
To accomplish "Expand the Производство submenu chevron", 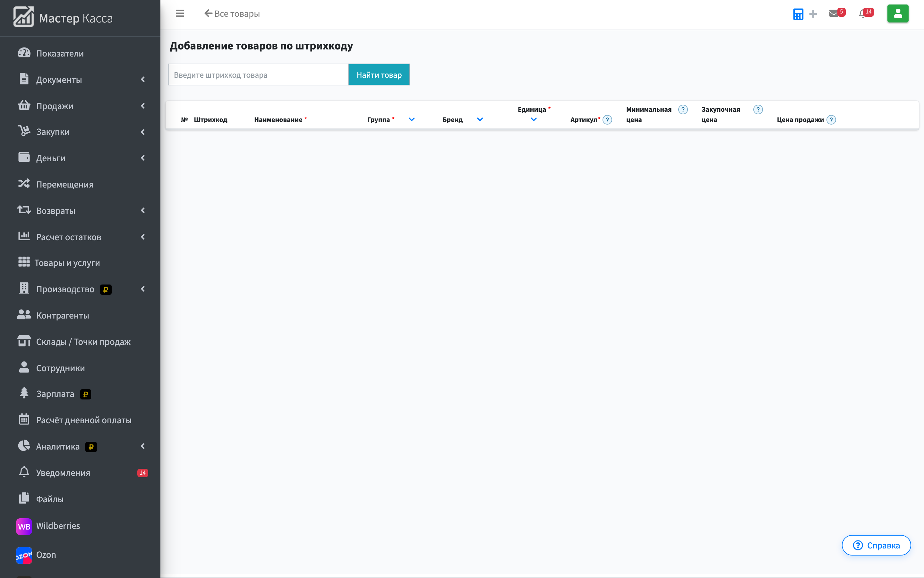I will pos(143,289).
